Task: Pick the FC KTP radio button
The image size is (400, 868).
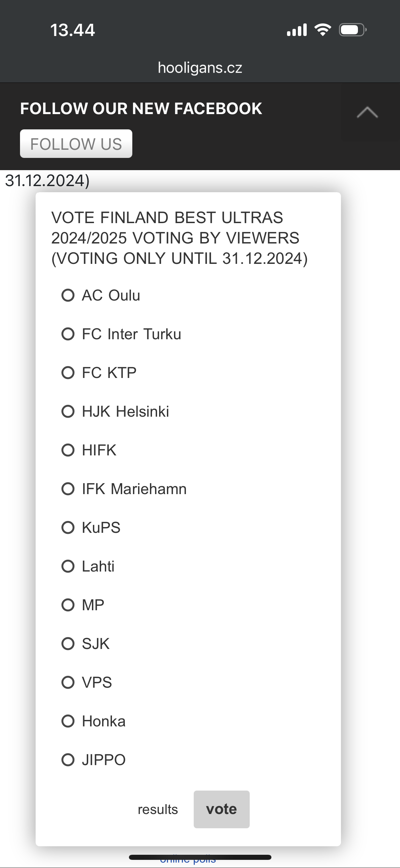Action: click(x=68, y=373)
